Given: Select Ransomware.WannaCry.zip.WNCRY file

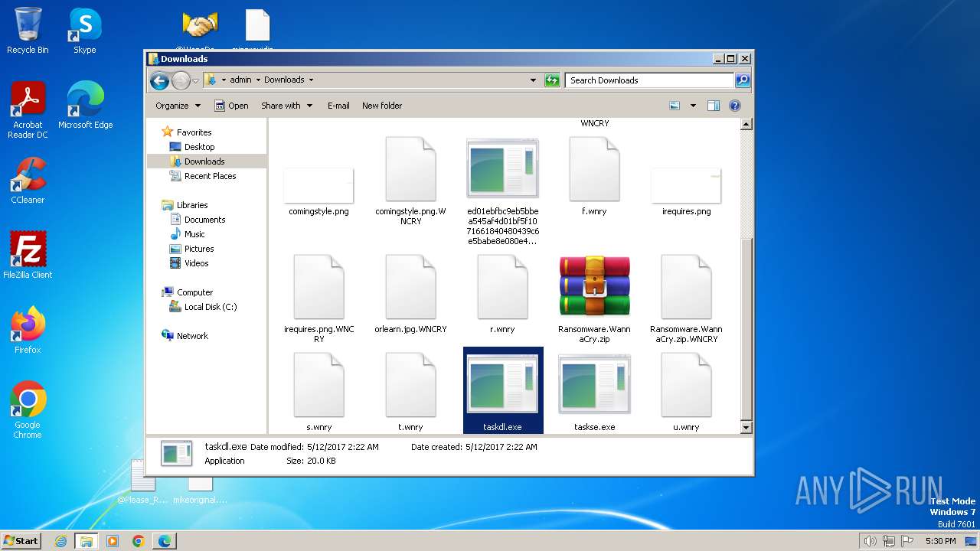Looking at the screenshot, I should click(686, 298).
